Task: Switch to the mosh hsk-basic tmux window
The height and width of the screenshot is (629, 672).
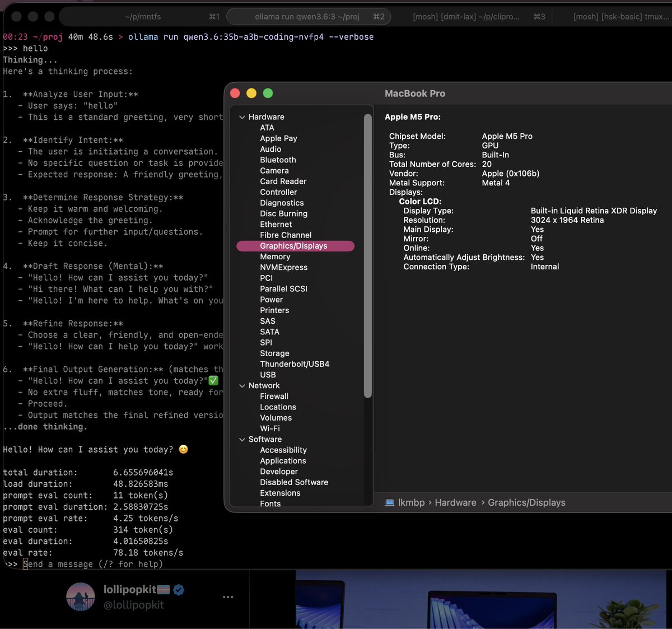Action: 613,16
